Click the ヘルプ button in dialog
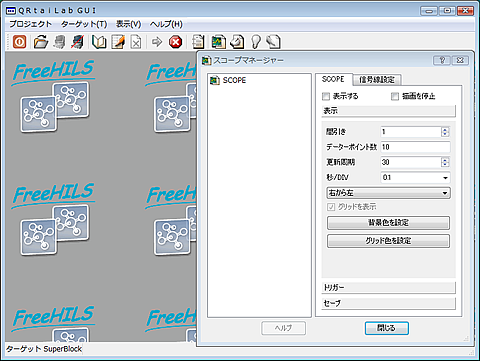Screen dimensions: 480x361 tap(283, 328)
